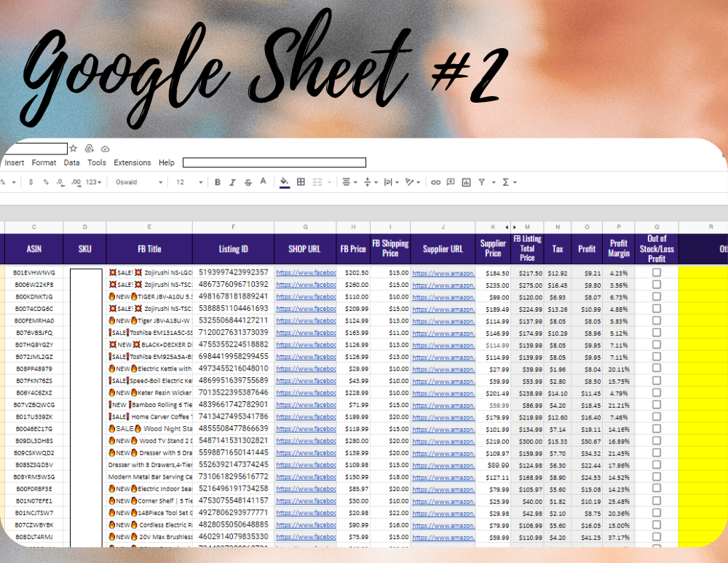Open the fill color picker
Screen dimensions: 728x563
[x=285, y=182]
